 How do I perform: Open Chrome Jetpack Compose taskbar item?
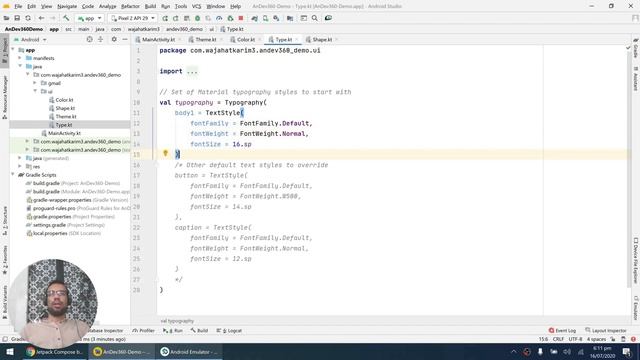pos(54,351)
